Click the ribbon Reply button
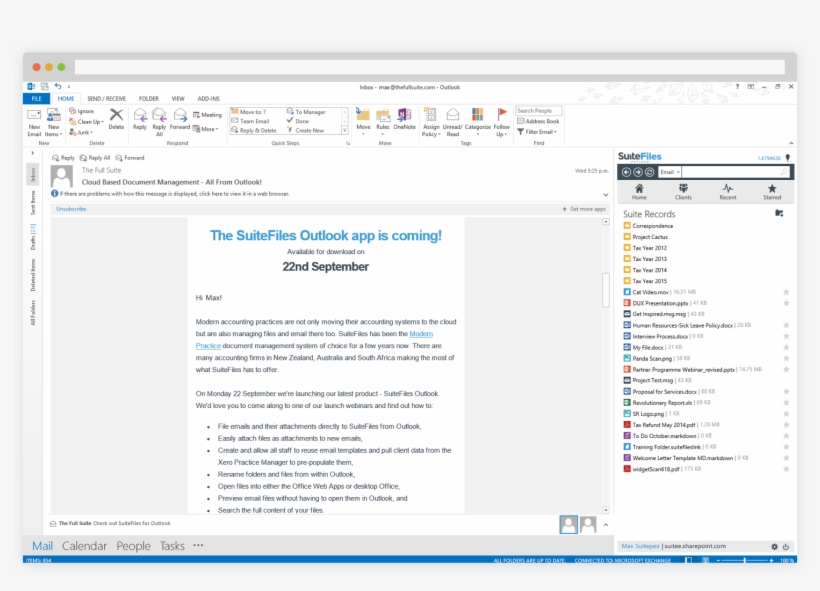The width and height of the screenshot is (820, 591). (x=140, y=119)
